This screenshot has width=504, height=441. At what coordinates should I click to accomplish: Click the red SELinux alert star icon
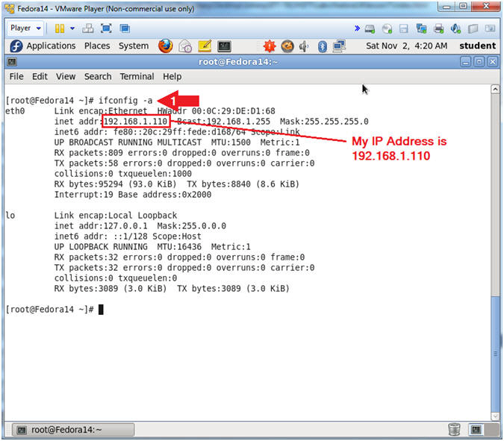click(270, 46)
